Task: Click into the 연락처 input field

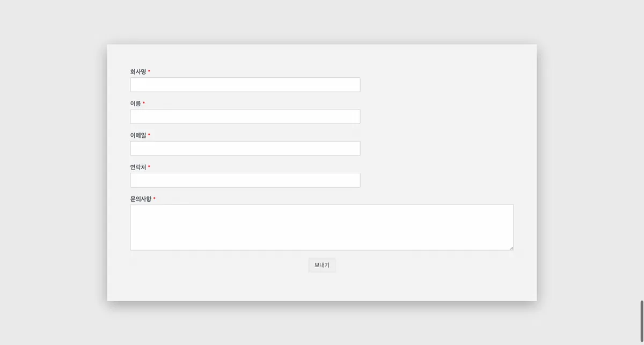Action: tap(245, 180)
